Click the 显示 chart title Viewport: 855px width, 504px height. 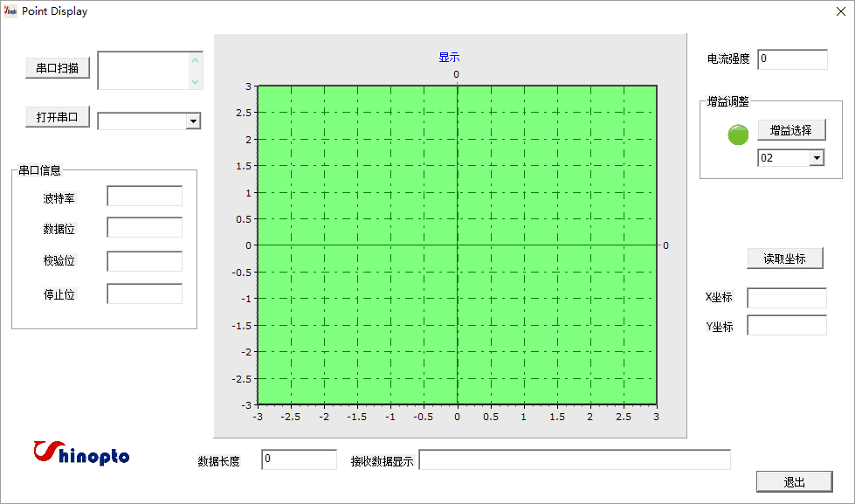(x=449, y=58)
